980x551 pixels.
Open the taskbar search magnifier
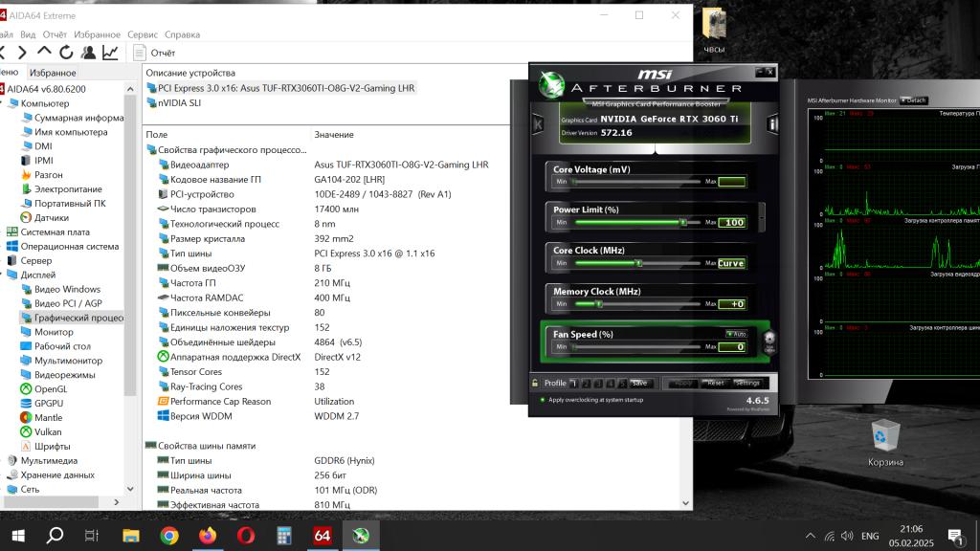coord(55,536)
